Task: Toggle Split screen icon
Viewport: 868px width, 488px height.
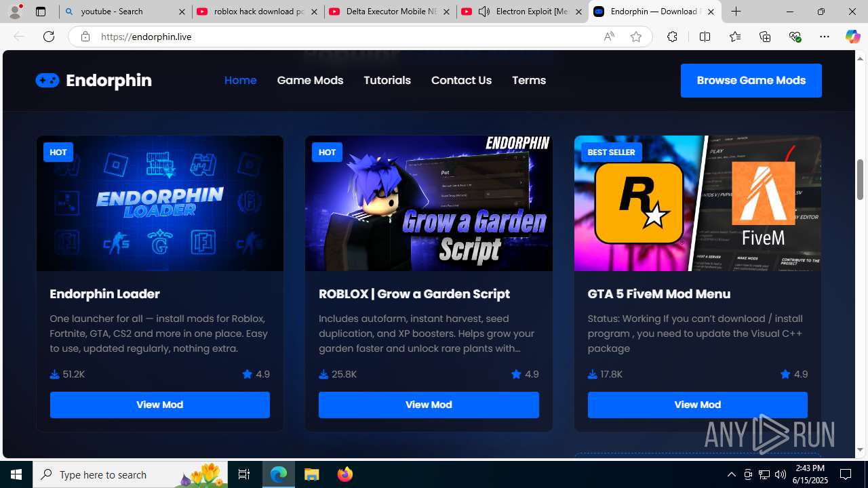Action: (x=705, y=37)
